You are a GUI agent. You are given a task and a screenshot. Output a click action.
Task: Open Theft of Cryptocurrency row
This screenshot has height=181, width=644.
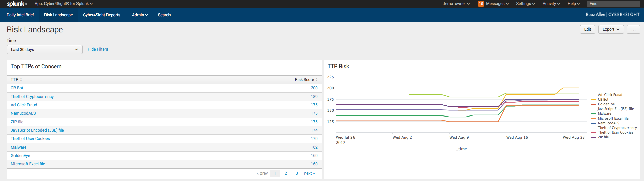32,97
